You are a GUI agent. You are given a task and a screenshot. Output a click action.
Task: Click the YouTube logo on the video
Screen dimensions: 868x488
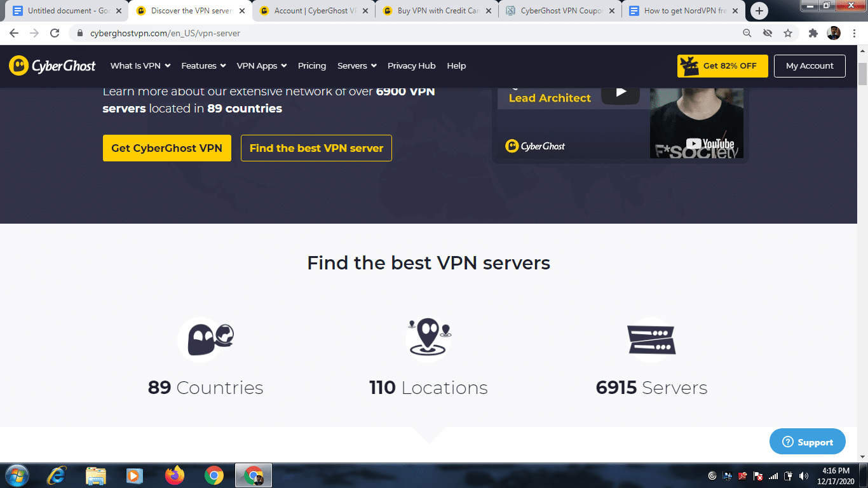tap(710, 144)
